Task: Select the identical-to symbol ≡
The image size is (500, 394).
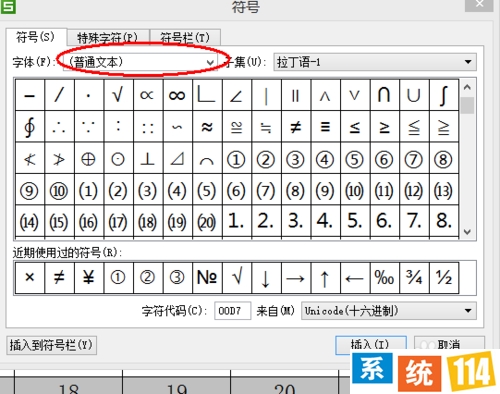Action: coord(325,127)
